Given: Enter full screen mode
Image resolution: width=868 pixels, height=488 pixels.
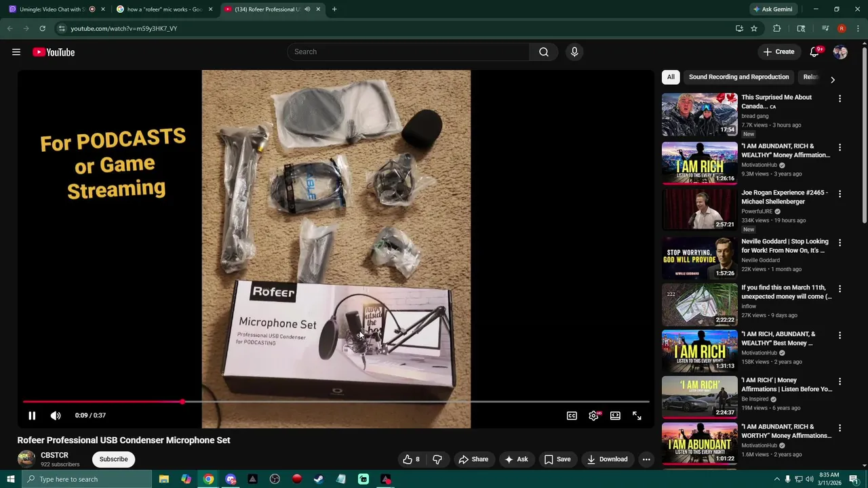Looking at the screenshot, I should click(637, 415).
